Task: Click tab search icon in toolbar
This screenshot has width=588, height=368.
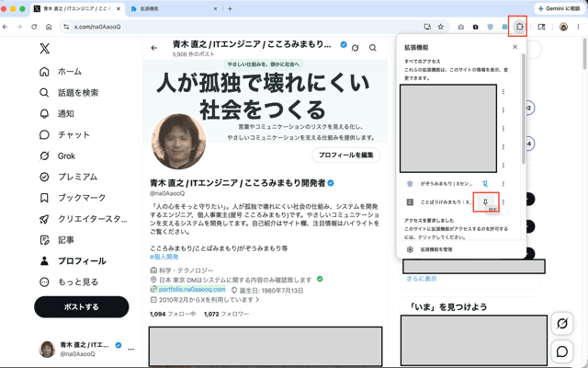Action: click(541, 27)
